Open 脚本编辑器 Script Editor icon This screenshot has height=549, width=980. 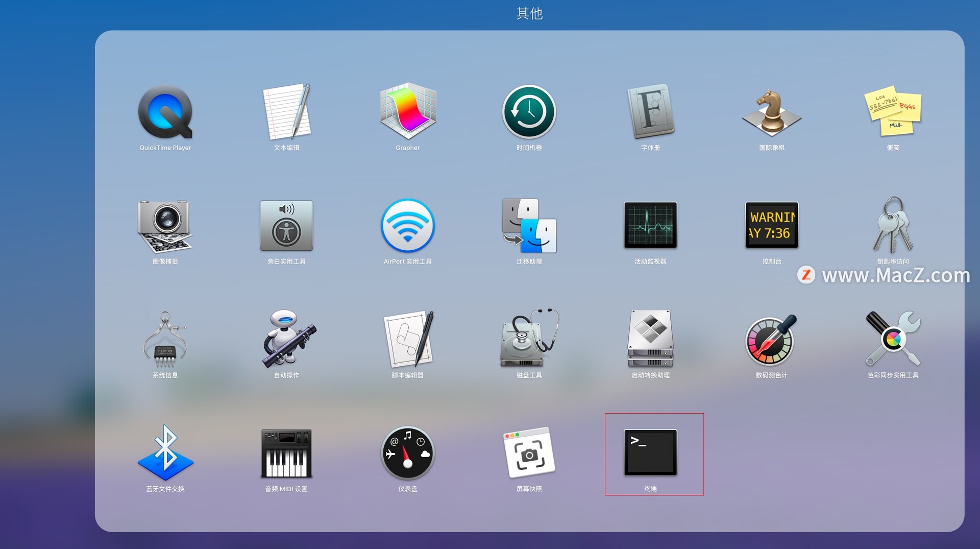(x=409, y=339)
